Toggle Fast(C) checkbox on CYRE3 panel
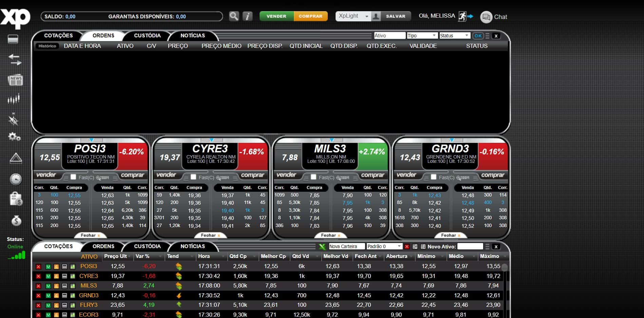 (193, 177)
